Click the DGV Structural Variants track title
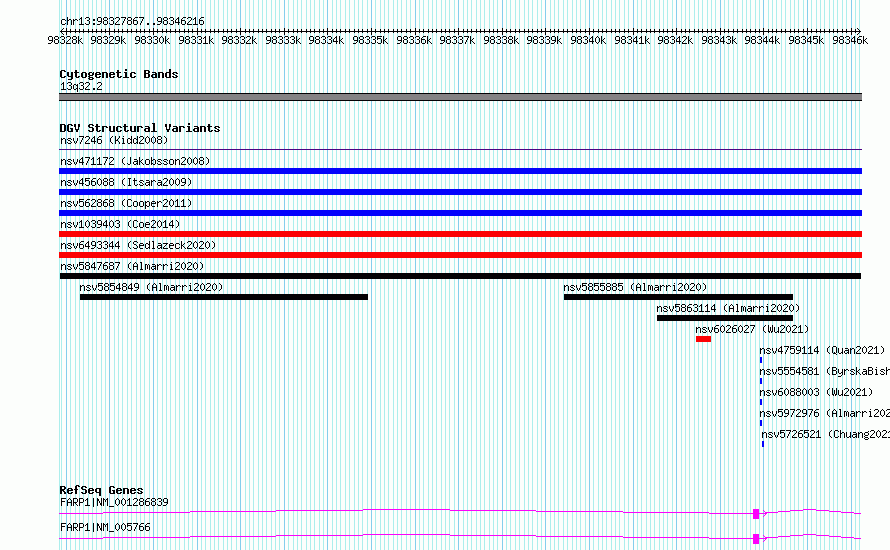Viewport: 890px width, 550px height. coord(140,128)
